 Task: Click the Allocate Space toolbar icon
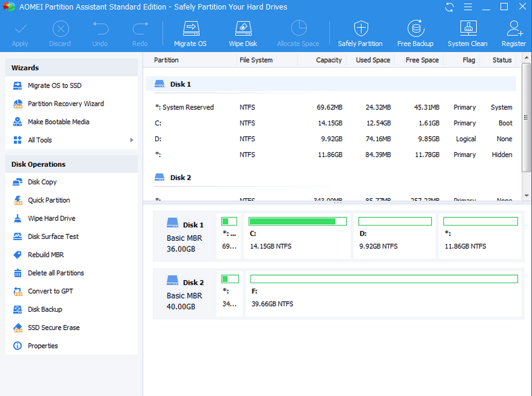click(x=298, y=34)
